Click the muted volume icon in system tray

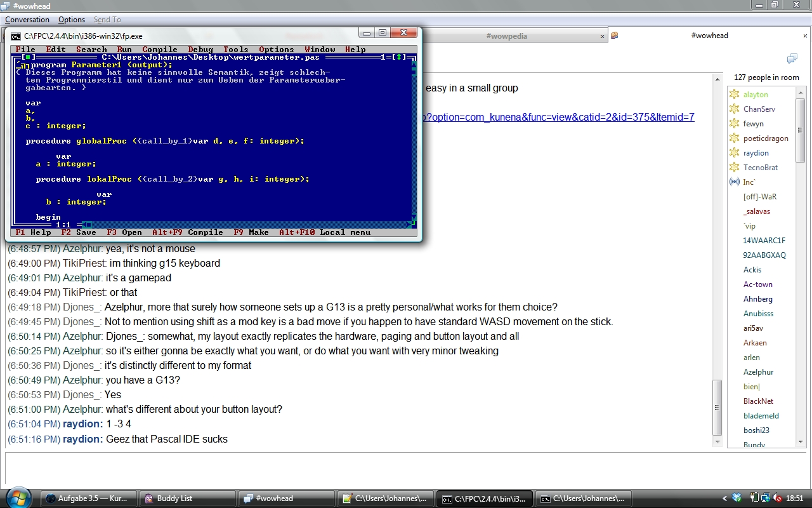click(777, 498)
